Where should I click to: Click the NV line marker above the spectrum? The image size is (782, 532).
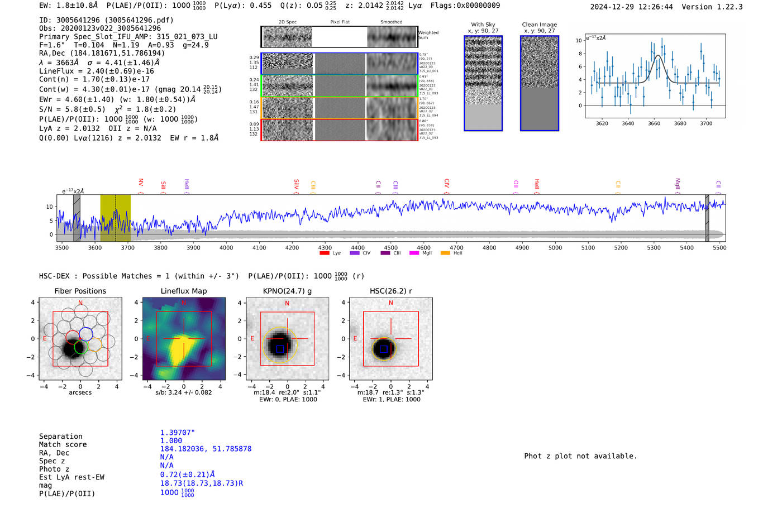pos(141,186)
